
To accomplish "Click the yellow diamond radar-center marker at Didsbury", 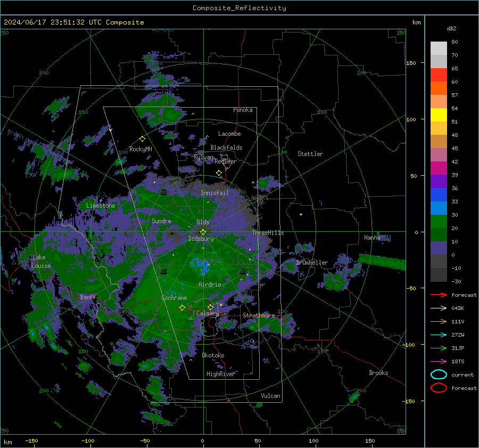I will point(203,232).
